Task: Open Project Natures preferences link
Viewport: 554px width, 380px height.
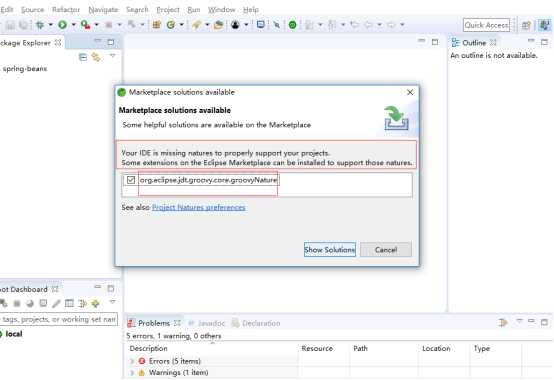Action: [199, 207]
